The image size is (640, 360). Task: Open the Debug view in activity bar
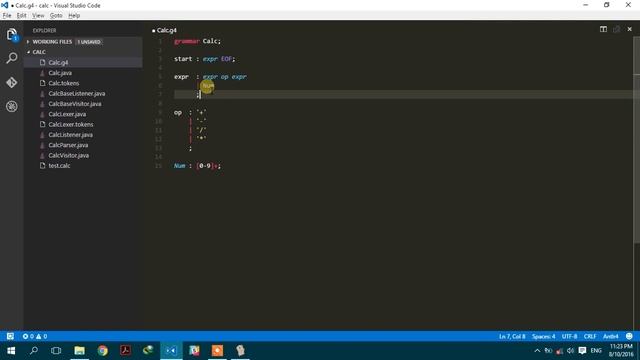pos(12,107)
